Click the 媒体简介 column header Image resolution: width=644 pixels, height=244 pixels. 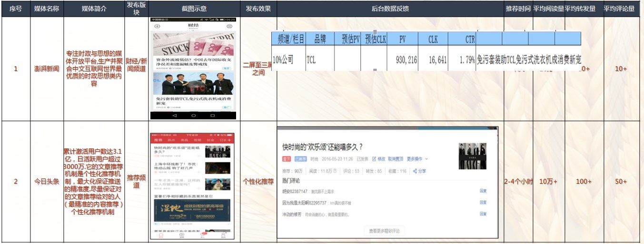coord(94,9)
